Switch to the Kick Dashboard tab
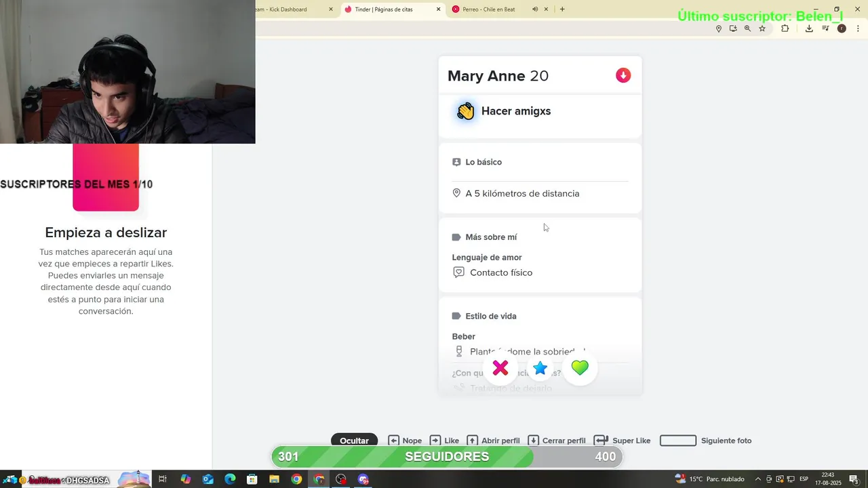Image resolution: width=868 pixels, height=488 pixels. [x=292, y=9]
